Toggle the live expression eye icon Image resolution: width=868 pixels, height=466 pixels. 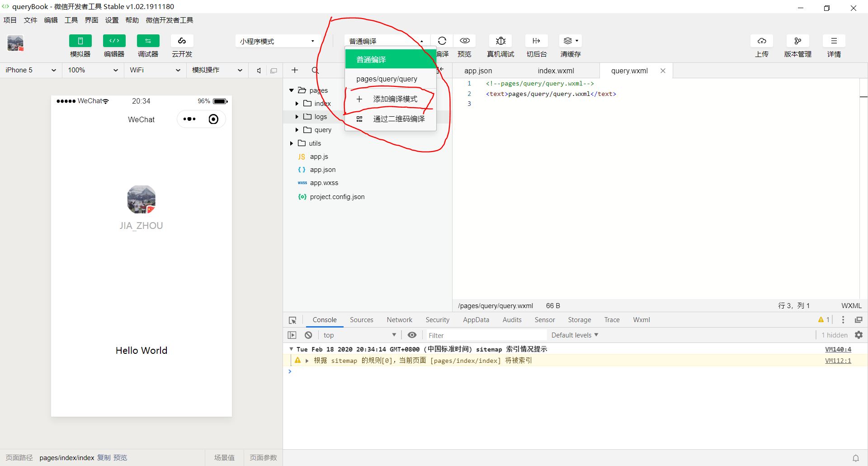[412, 335]
